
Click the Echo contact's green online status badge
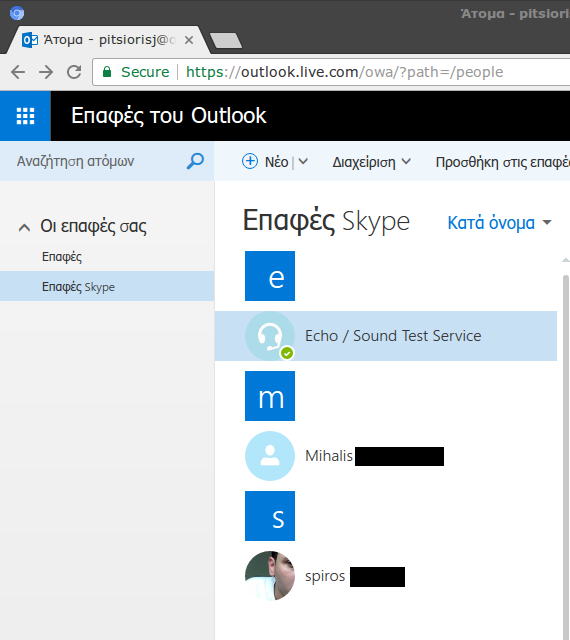(287, 353)
